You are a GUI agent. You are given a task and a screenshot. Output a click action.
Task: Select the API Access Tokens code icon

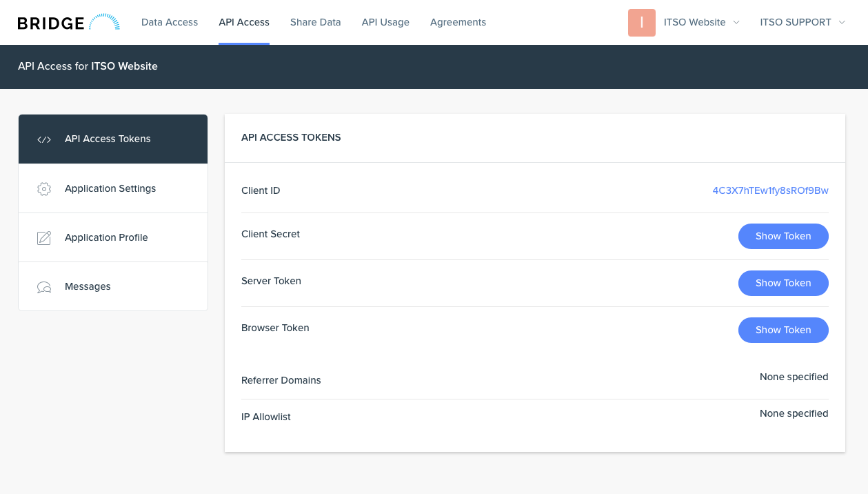tap(43, 139)
